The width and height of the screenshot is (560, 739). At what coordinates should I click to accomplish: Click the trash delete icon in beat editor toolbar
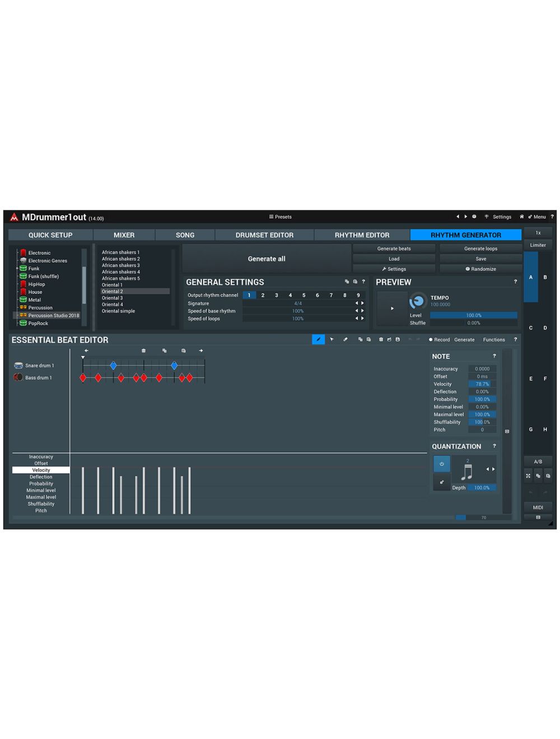click(x=381, y=339)
